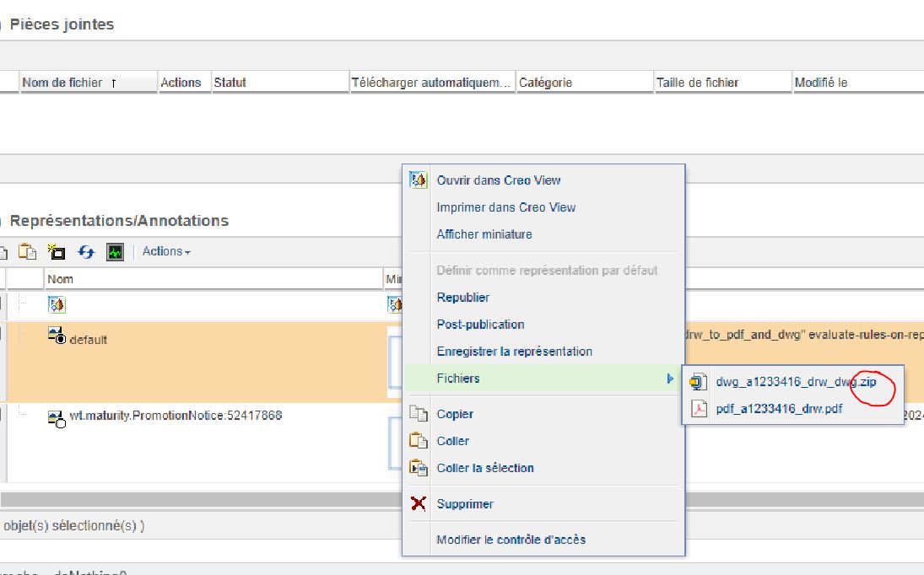
Task: Select the filled radio button on the default representation
Action: tap(61, 339)
